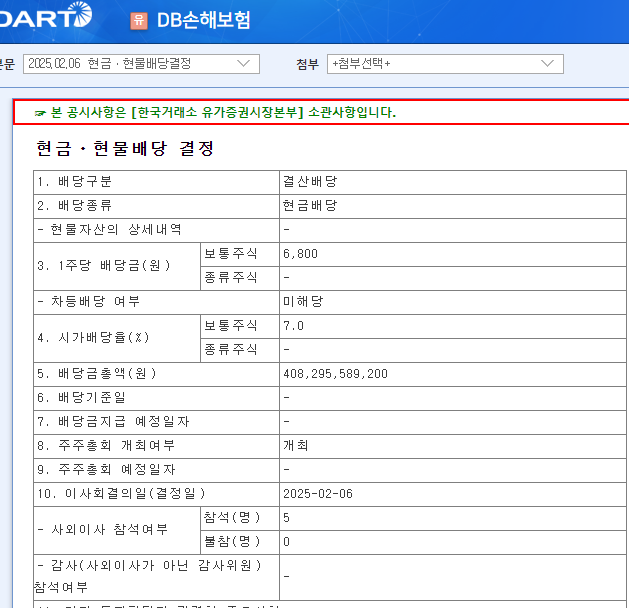The height and width of the screenshot is (608, 629).
Task: Click chevron arrow of document dropdown
Action: coord(243,63)
